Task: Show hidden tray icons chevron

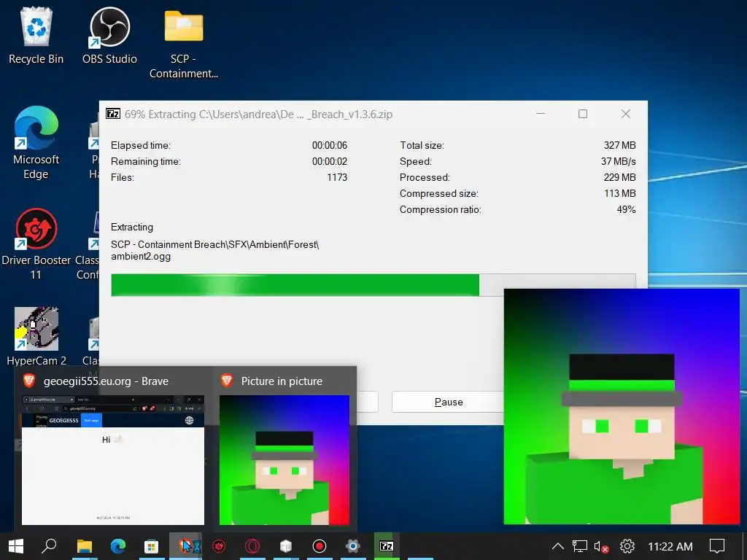Action: (558, 546)
